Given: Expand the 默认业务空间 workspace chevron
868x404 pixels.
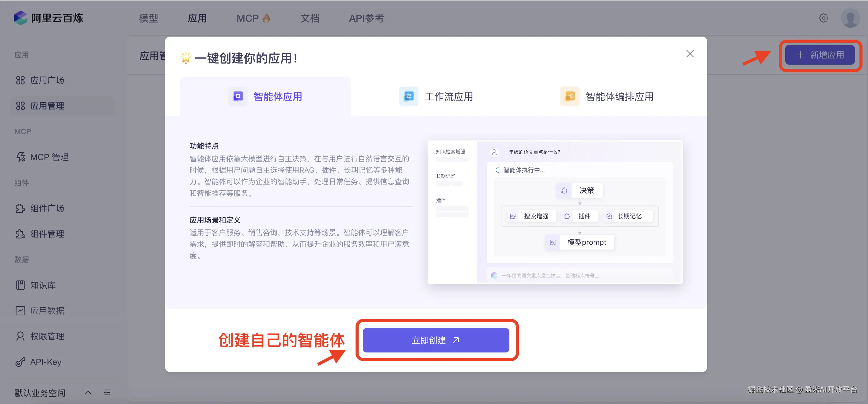Looking at the screenshot, I should pyautogui.click(x=88, y=392).
